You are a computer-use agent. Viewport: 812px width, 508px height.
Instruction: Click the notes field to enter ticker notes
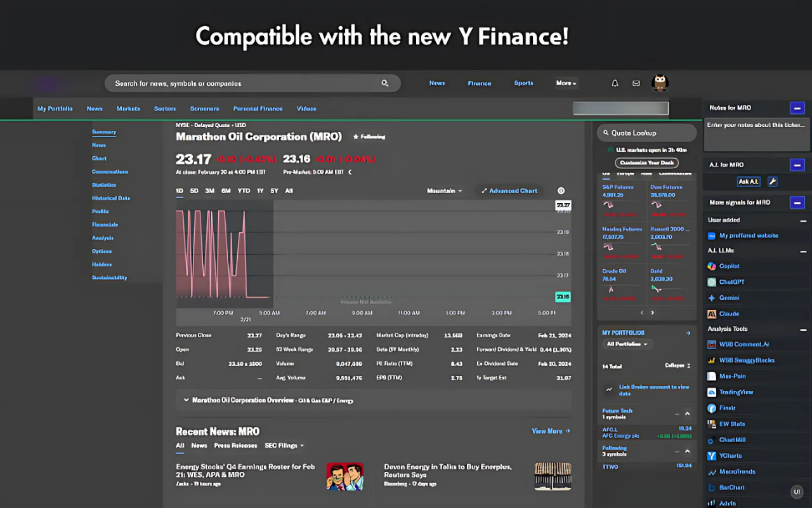pos(756,133)
